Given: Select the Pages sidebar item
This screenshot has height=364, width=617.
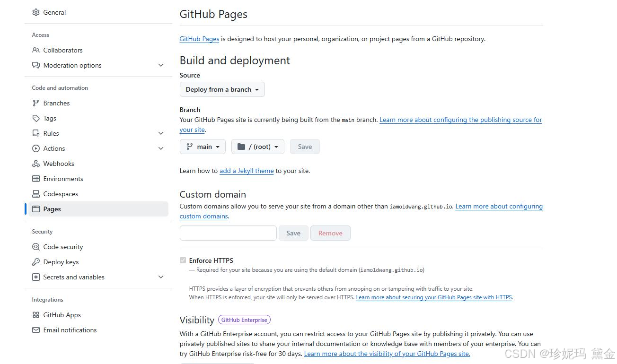Looking at the screenshot, I should point(98,209).
